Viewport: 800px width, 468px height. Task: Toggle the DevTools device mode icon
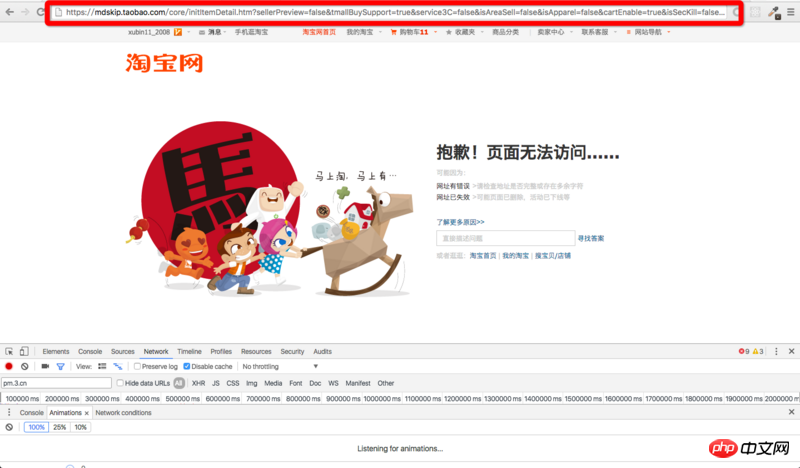tap(24, 351)
